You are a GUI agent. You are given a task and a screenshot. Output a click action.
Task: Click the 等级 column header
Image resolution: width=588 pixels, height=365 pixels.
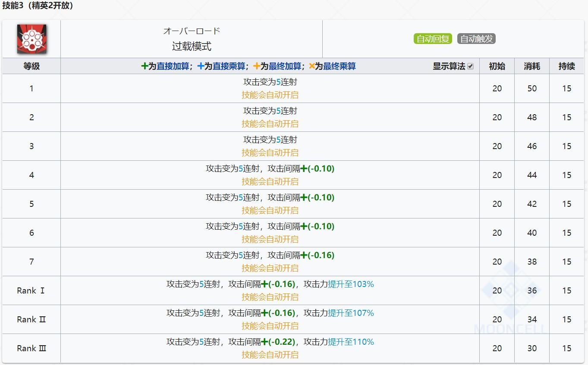point(31,66)
